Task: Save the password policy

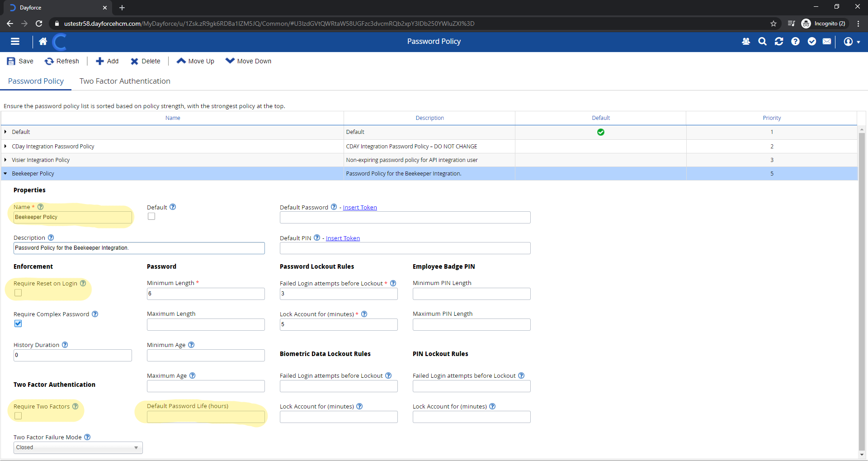Action: 20,61
